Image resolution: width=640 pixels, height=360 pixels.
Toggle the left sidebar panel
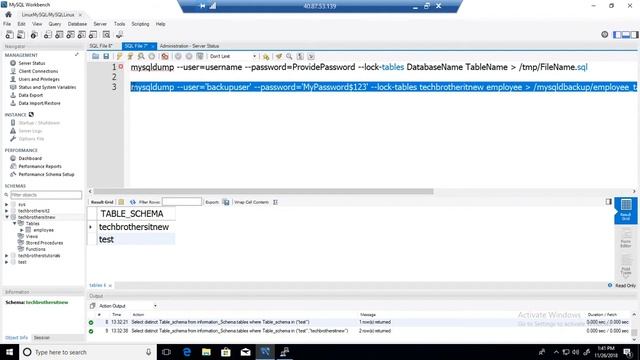(617, 35)
